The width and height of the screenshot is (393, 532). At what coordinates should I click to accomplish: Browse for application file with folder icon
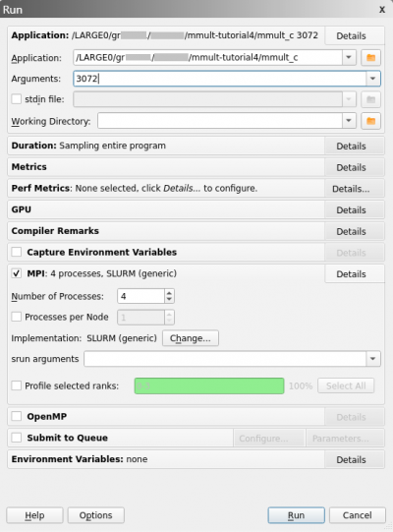[x=370, y=58]
